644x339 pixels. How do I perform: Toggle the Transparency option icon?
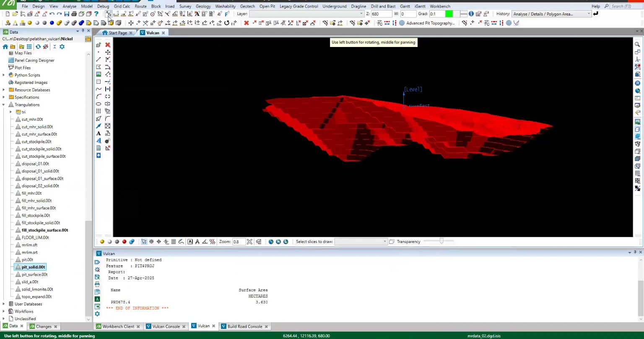tap(392, 242)
